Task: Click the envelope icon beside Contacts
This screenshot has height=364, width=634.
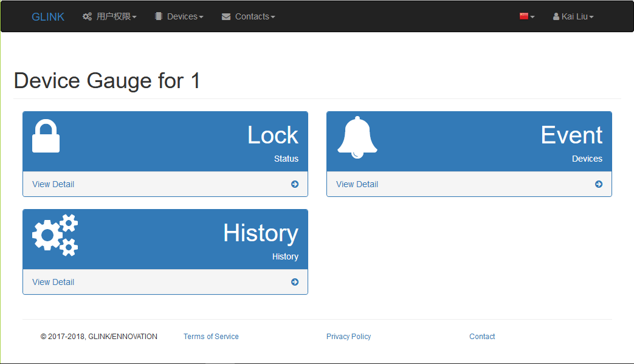Action: [x=226, y=16]
